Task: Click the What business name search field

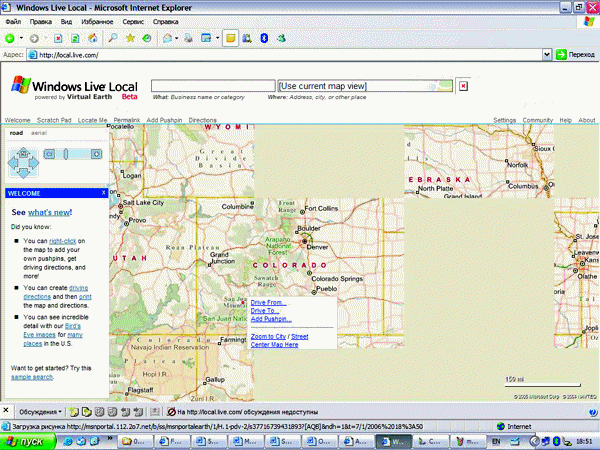Action: point(213,86)
